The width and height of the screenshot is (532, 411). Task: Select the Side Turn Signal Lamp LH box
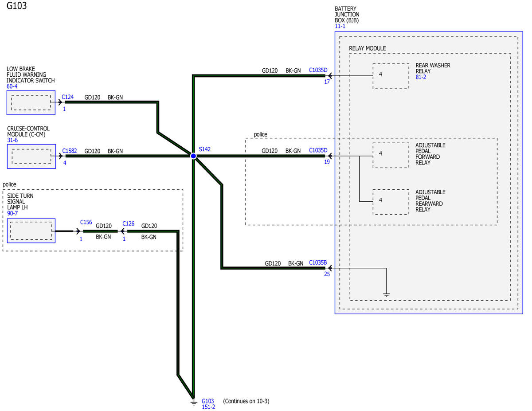click(x=31, y=231)
